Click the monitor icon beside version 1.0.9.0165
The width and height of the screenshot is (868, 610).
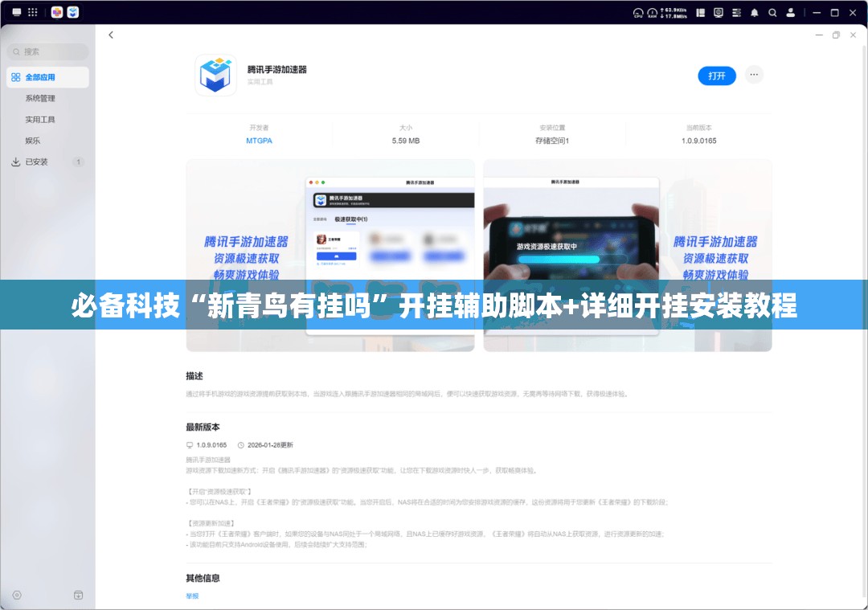(190, 445)
